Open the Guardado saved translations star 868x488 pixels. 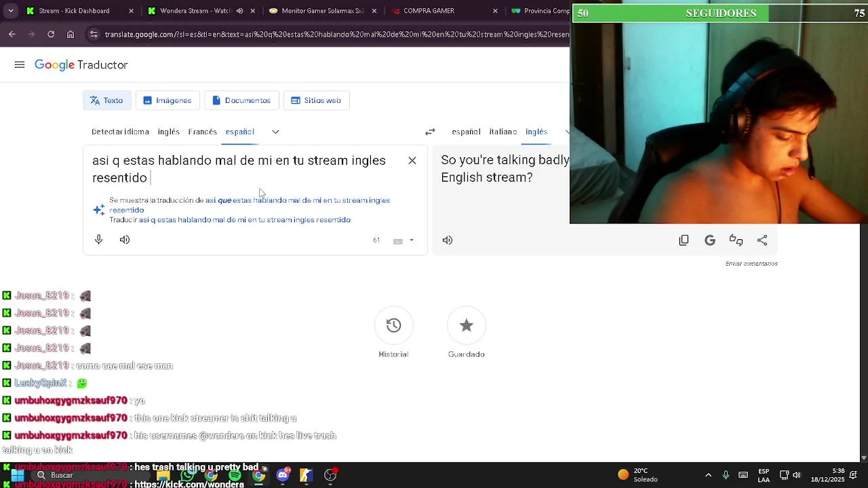(x=467, y=325)
